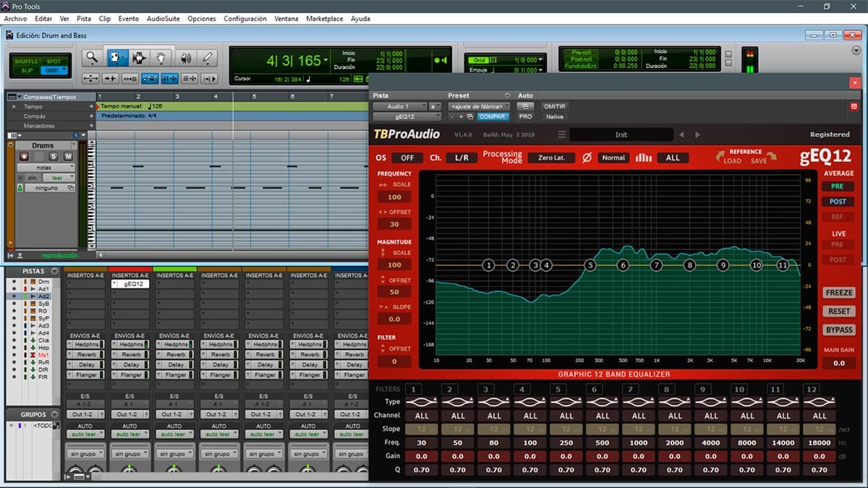Click the red target button in plugin header

(x=854, y=106)
